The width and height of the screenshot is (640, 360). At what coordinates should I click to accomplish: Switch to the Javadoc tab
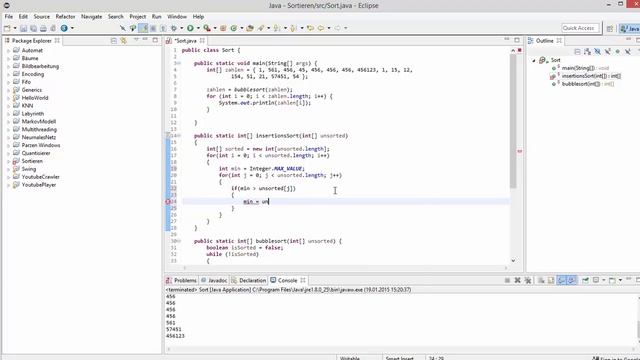click(x=214, y=280)
